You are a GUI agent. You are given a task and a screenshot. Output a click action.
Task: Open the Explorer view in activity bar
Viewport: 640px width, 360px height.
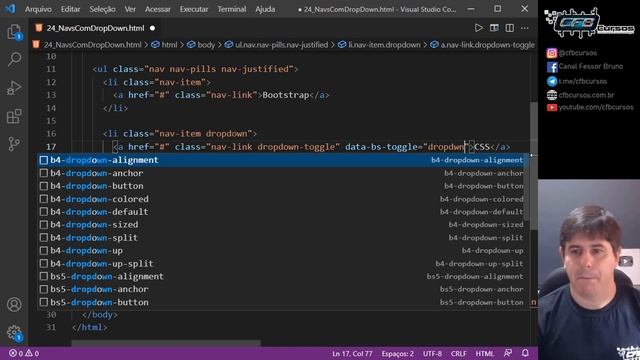(x=14, y=31)
